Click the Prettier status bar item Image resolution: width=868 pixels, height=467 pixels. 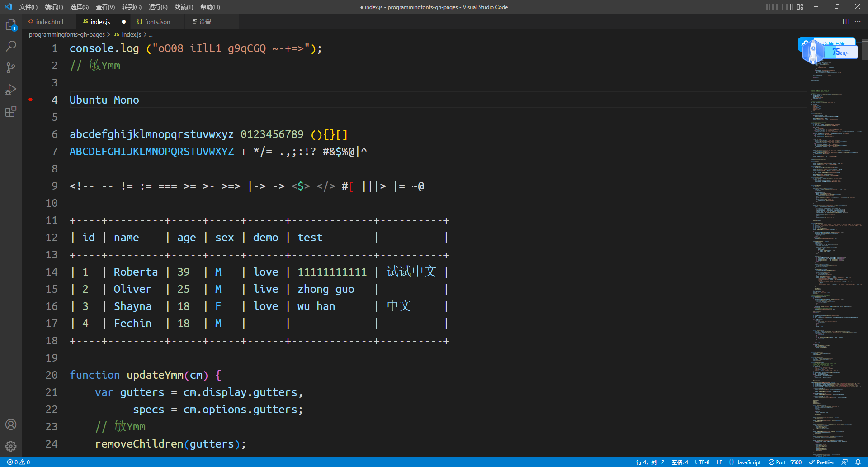(x=821, y=462)
